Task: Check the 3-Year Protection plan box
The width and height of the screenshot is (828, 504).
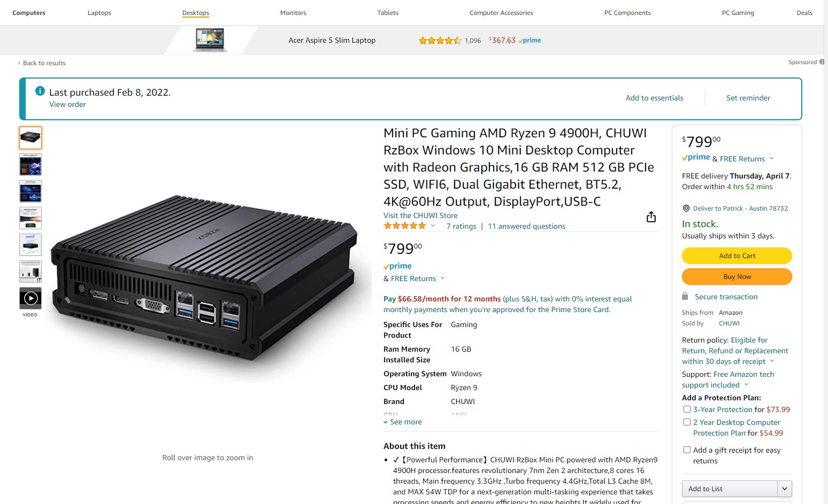Action: (x=687, y=409)
